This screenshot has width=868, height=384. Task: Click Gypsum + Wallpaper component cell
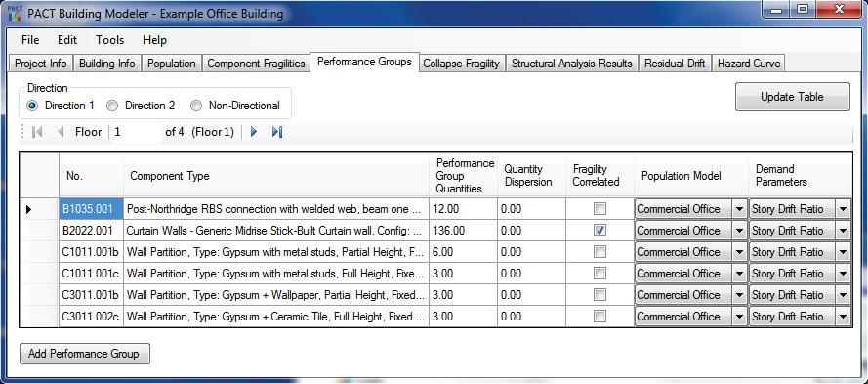(276, 295)
